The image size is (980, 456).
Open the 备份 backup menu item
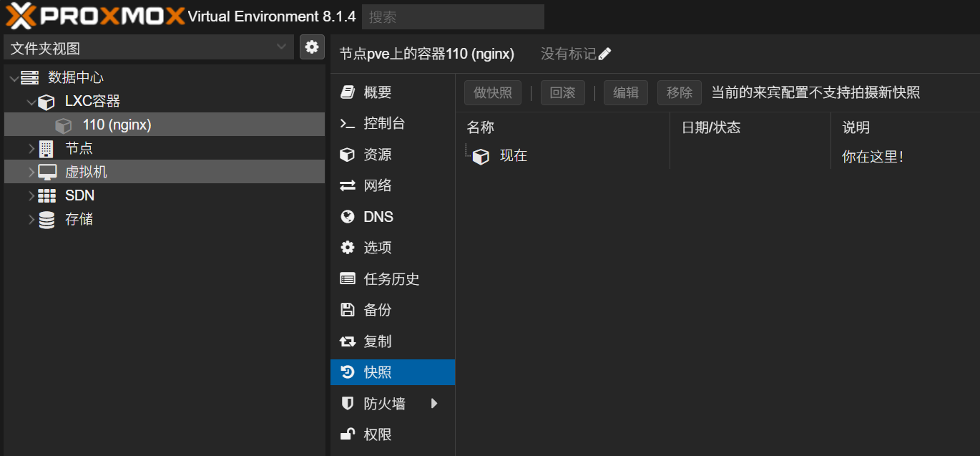click(377, 310)
